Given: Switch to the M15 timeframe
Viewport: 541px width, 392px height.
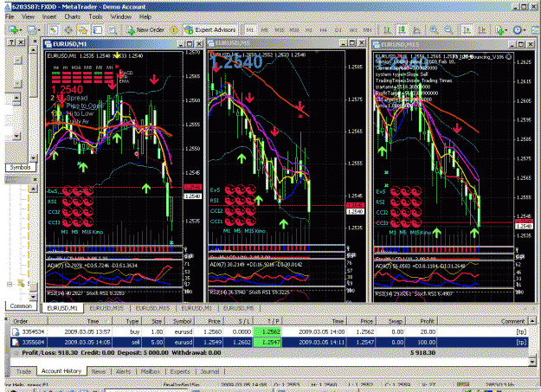Looking at the screenshot, I should 279,30.
